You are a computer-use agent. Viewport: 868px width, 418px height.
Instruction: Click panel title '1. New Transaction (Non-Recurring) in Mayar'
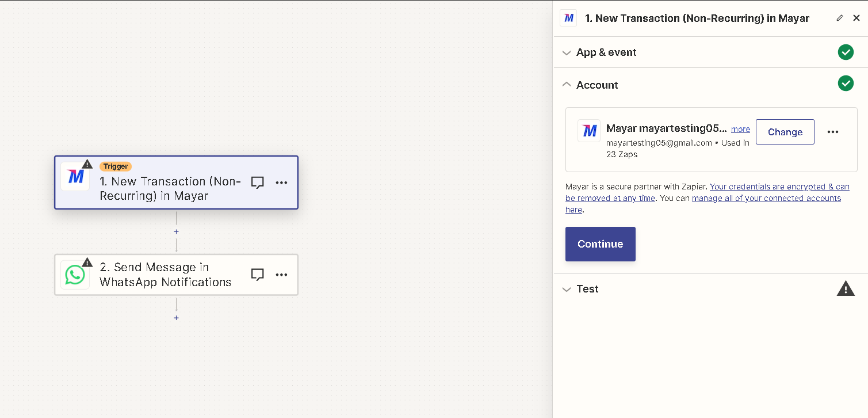tap(697, 18)
